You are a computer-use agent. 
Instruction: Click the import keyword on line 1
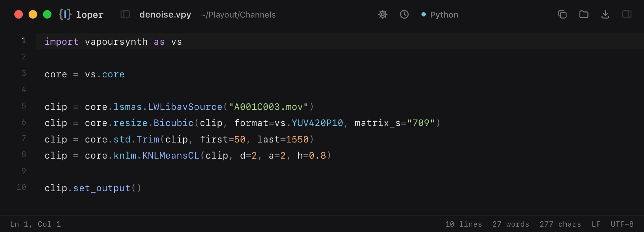pos(62,42)
